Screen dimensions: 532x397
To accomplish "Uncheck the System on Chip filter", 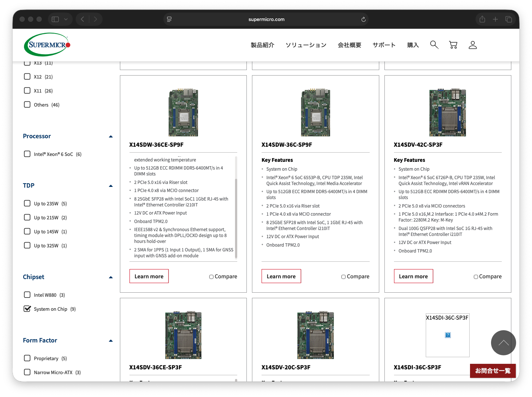I will (x=27, y=309).
